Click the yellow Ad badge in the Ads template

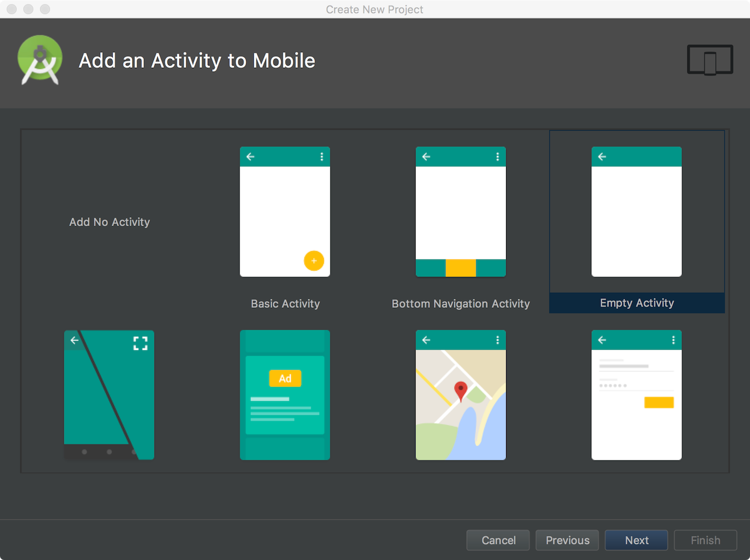pos(285,378)
